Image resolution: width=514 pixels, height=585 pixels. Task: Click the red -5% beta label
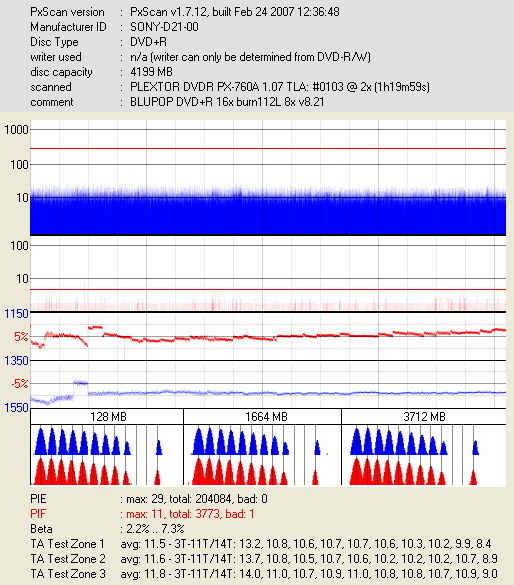click(20, 384)
